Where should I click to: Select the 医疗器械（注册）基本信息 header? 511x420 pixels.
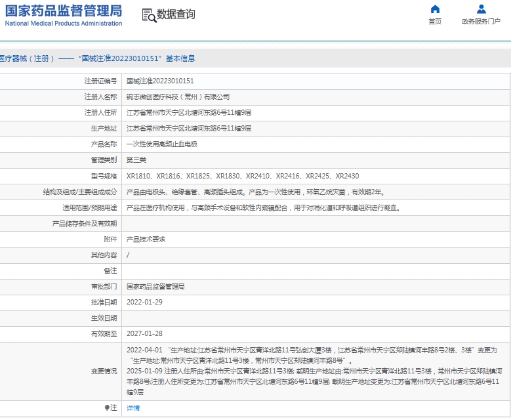pyautogui.click(x=97, y=58)
